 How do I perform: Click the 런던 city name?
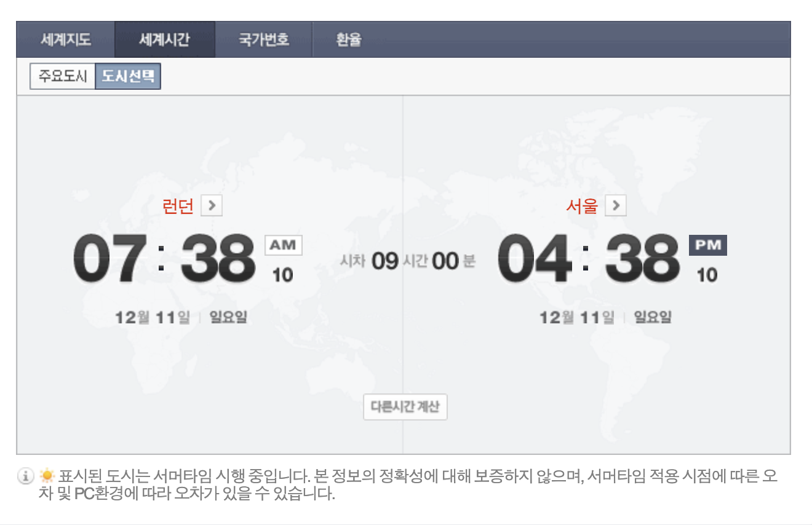(x=178, y=207)
